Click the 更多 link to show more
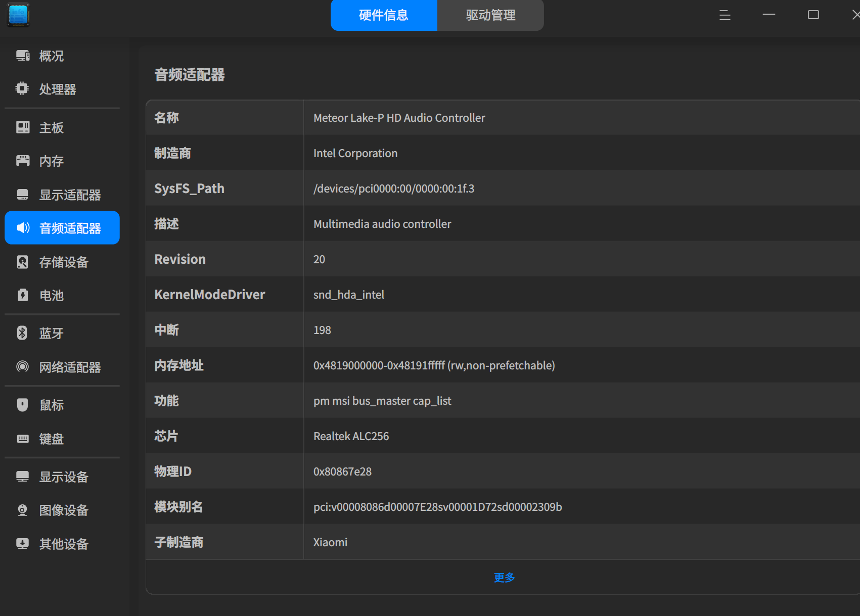The width and height of the screenshot is (860, 616). [504, 577]
